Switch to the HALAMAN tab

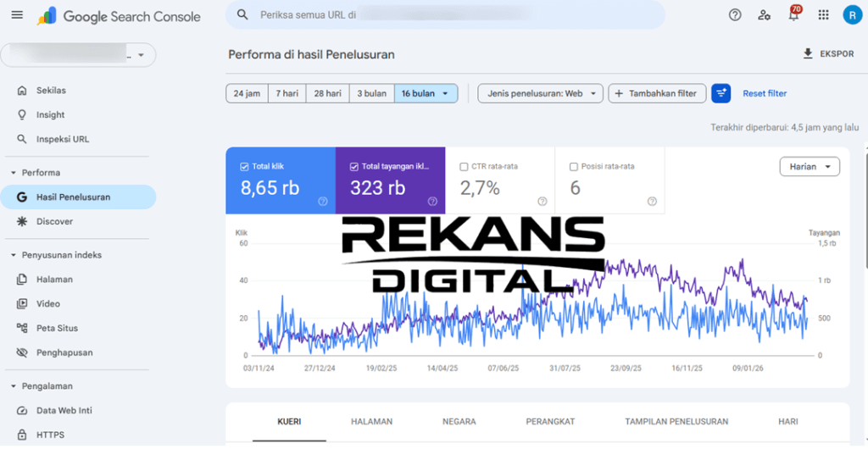pos(371,421)
